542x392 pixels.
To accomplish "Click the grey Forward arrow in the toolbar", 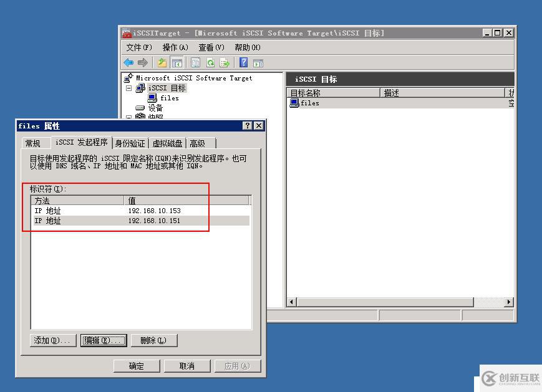I will tap(143, 63).
